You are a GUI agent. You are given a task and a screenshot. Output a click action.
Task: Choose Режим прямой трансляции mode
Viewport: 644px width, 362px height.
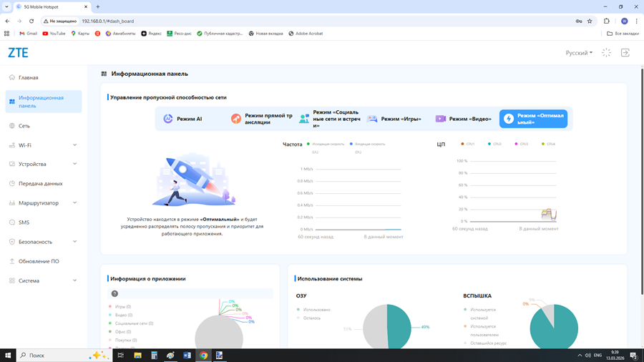pos(262,119)
